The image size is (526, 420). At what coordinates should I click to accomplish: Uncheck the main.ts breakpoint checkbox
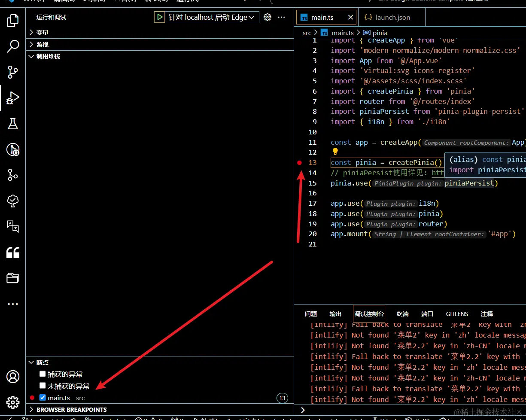[43, 398]
